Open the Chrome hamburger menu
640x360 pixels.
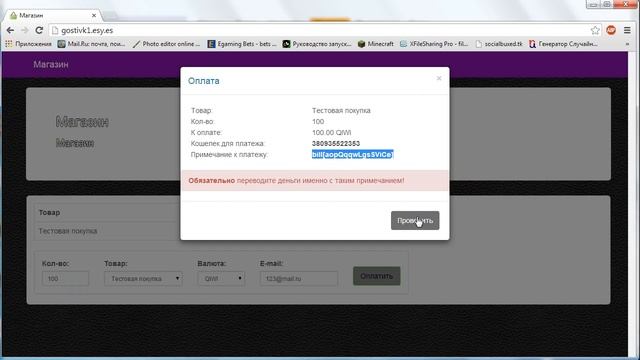click(627, 30)
